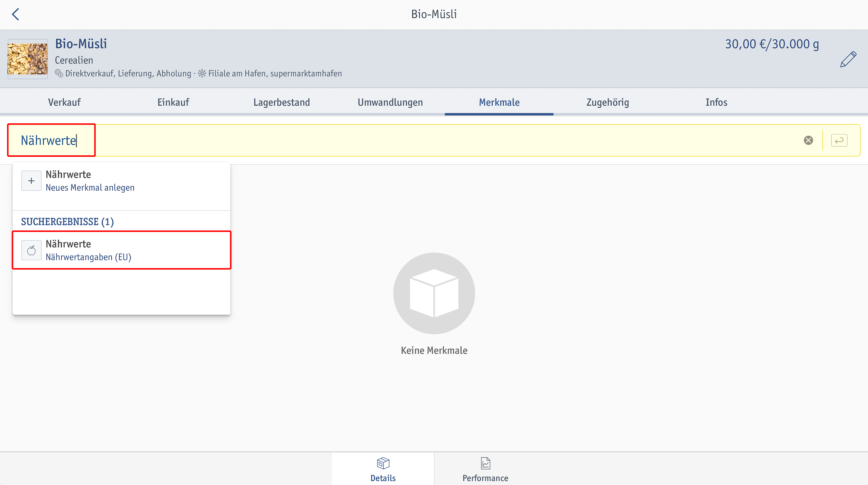Click 'SUCHERGEBNISSE (1)' header
Screen dimensions: 868x485
pyautogui.click(x=67, y=222)
